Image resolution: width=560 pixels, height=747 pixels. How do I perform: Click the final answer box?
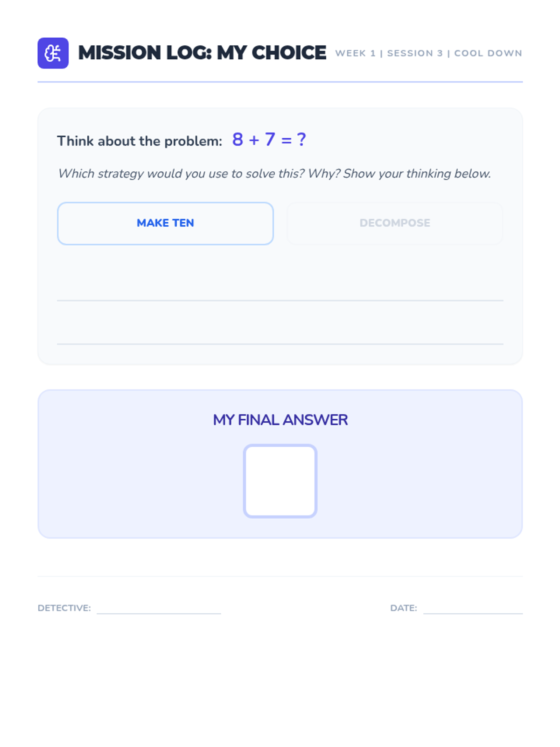[x=280, y=481]
